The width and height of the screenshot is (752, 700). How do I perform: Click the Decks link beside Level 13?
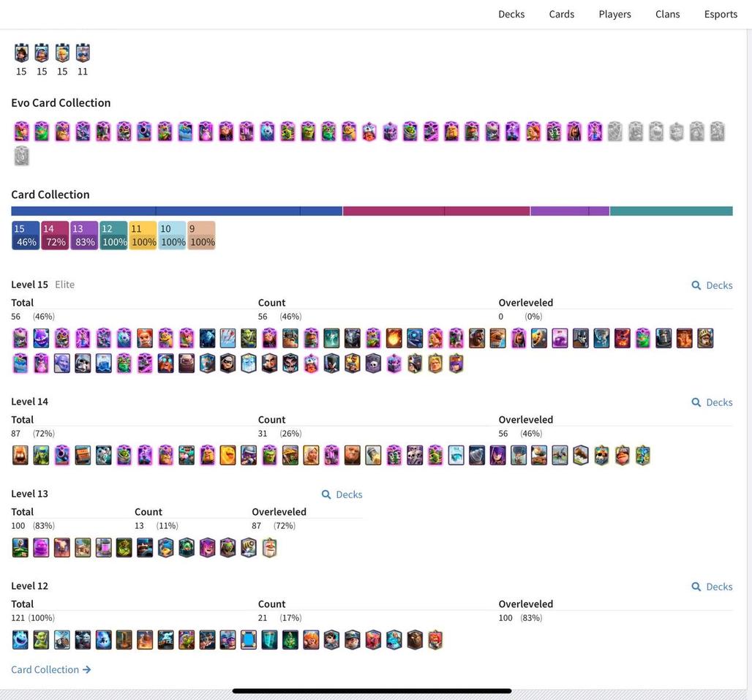(x=342, y=494)
